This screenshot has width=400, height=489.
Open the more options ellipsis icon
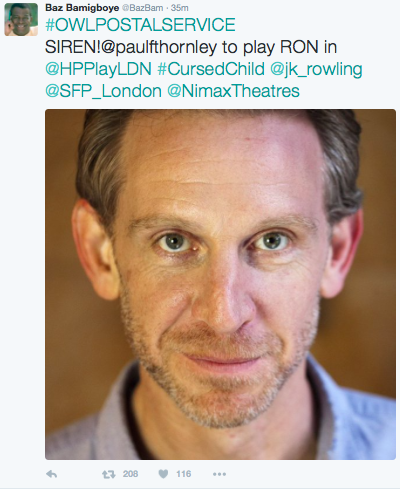click(219, 474)
